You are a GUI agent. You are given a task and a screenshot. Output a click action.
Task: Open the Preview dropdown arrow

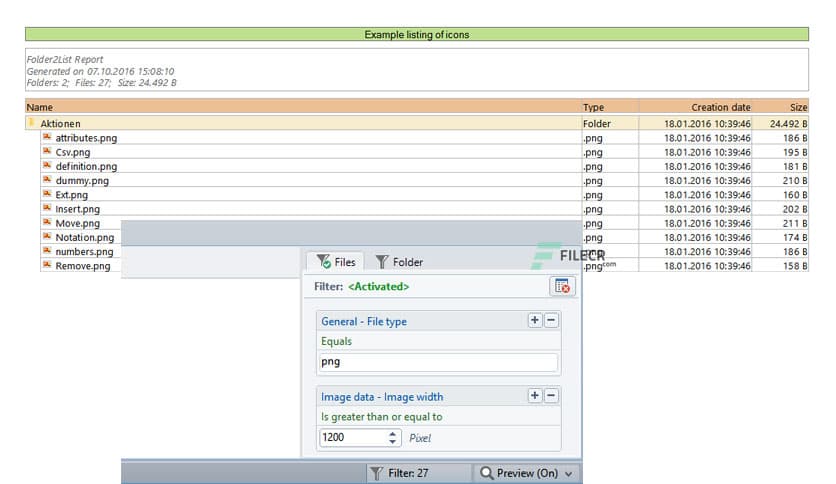pyautogui.click(x=568, y=473)
